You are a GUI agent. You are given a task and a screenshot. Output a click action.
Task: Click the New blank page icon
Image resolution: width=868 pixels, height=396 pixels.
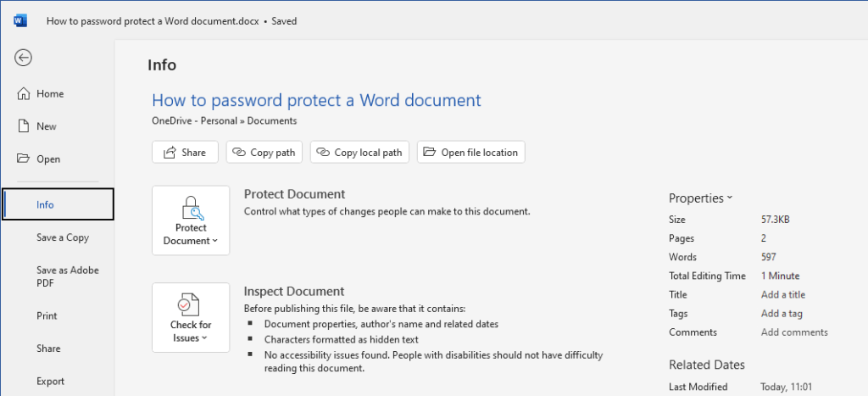tap(23, 126)
